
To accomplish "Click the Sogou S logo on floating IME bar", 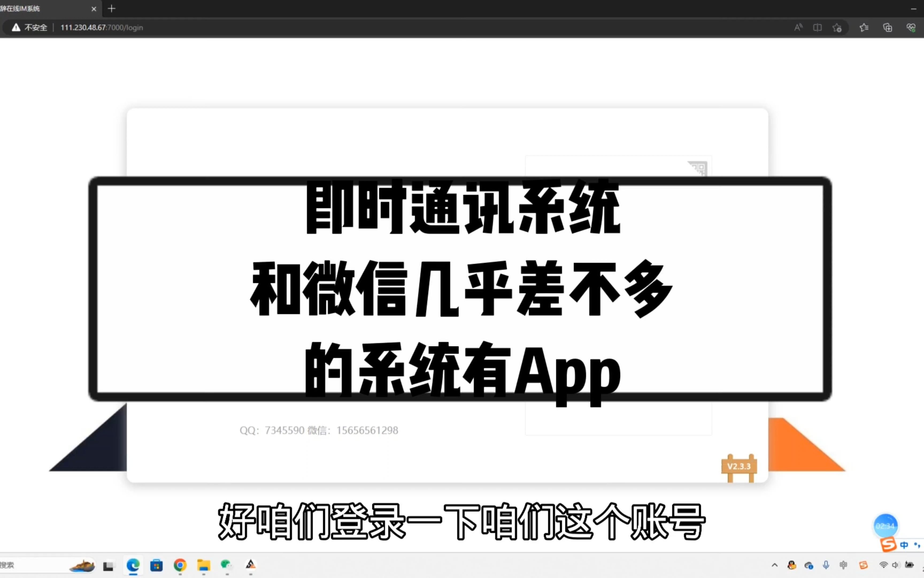I will [x=888, y=544].
